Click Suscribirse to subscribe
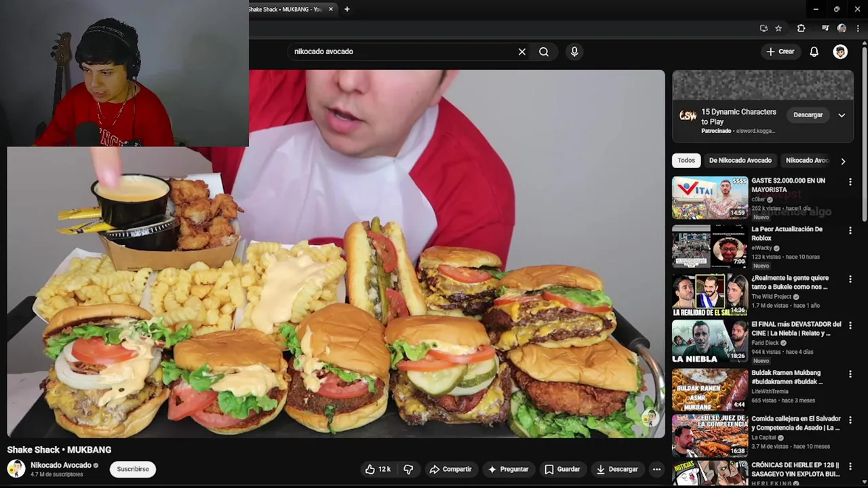The image size is (868, 488). (x=133, y=469)
